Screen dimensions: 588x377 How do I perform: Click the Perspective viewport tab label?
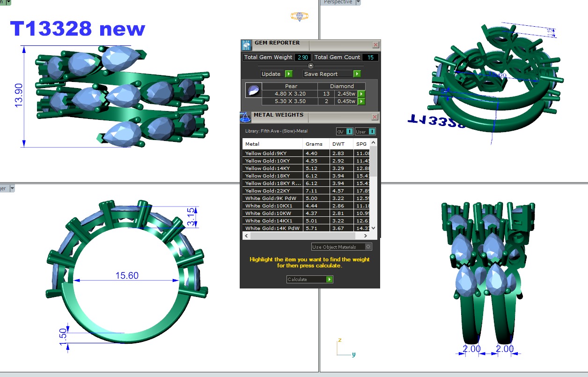click(338, 2)
